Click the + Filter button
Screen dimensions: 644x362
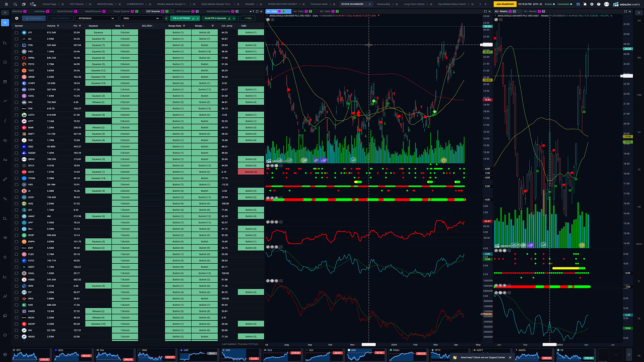click(x=248, y=18)
